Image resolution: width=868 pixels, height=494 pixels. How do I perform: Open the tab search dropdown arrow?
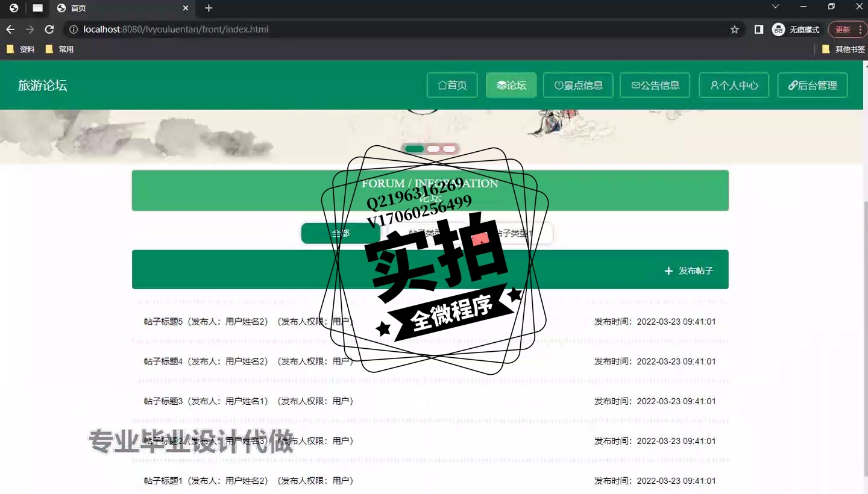(x=776, y=7)
